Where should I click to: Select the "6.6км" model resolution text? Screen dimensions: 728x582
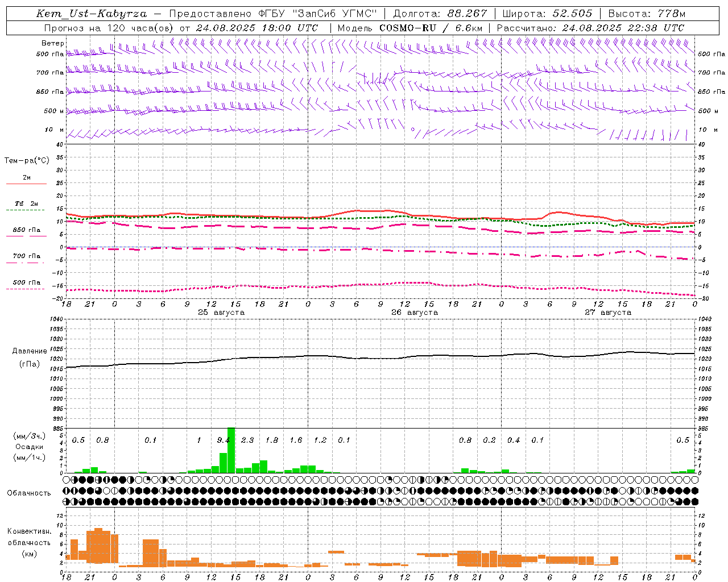click(470, 28)
